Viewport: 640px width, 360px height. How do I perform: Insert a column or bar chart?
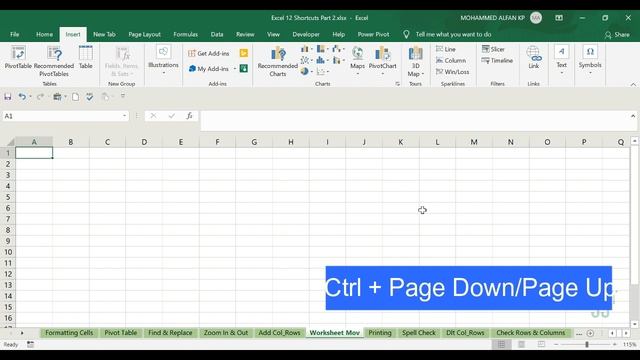pos(306,49)
